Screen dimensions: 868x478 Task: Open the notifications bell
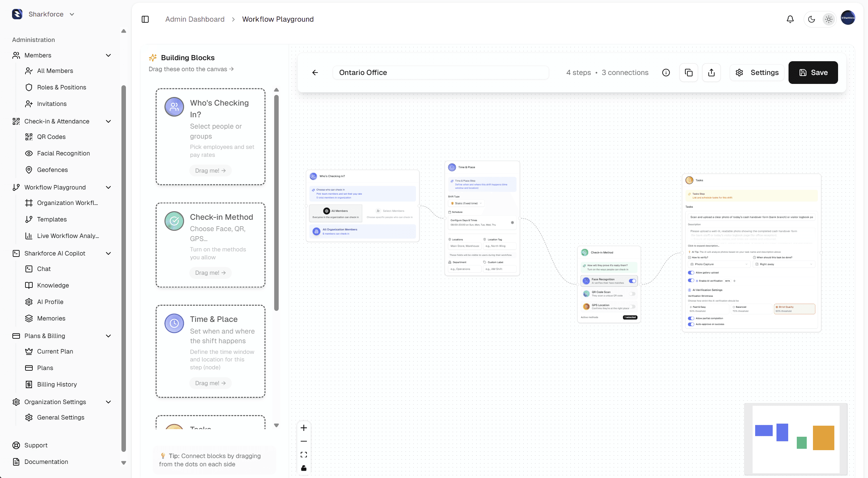(x=790, y=19)
